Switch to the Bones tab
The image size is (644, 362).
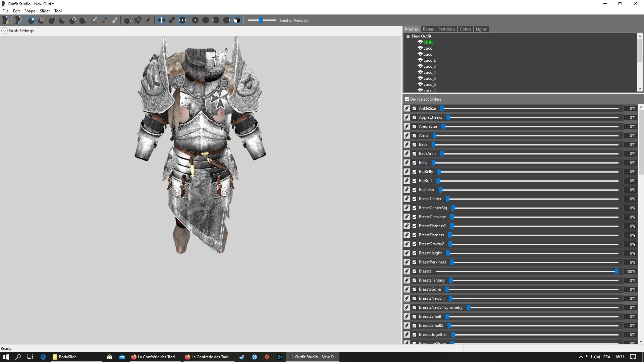[x=428, y=29]
